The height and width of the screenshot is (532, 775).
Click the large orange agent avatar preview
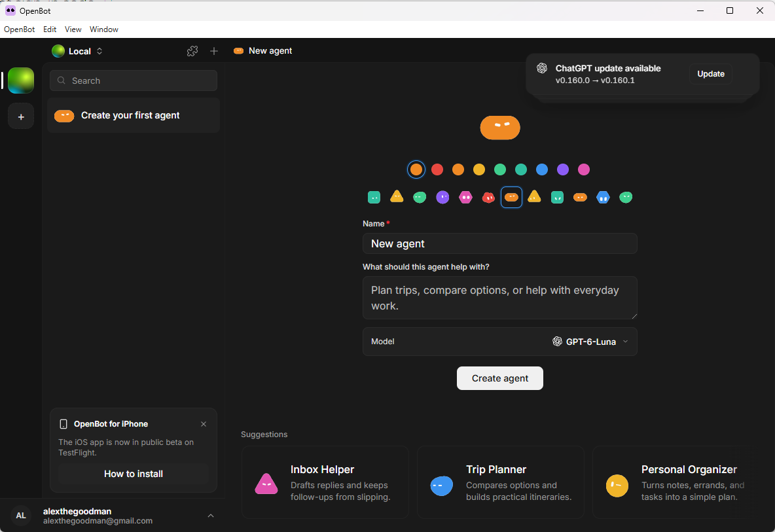499,128
